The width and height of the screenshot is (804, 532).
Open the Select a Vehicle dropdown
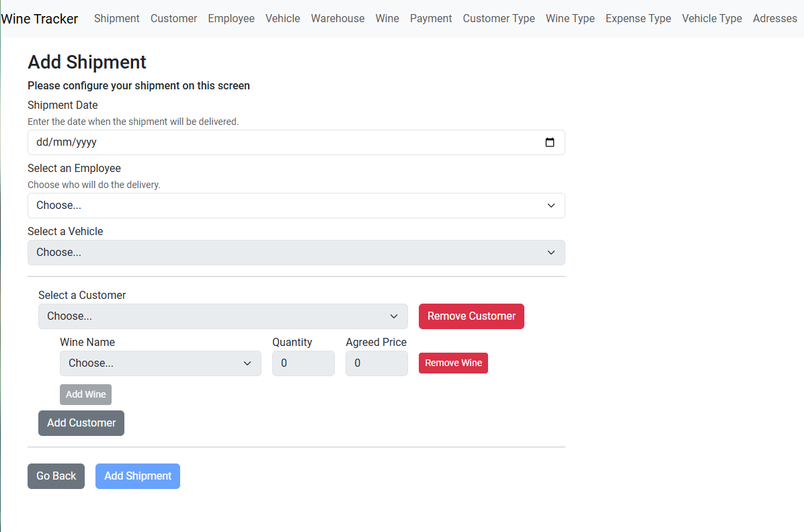(x=296, y=253)
